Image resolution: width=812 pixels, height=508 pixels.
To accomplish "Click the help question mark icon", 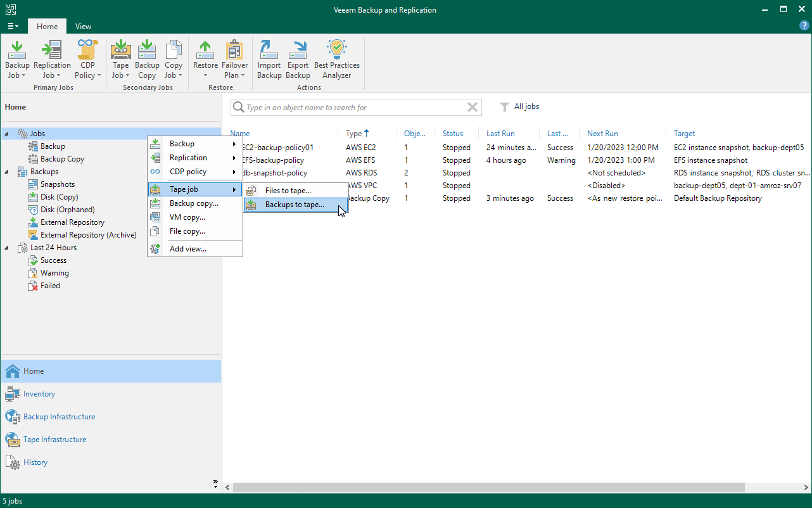I will 804,26.
